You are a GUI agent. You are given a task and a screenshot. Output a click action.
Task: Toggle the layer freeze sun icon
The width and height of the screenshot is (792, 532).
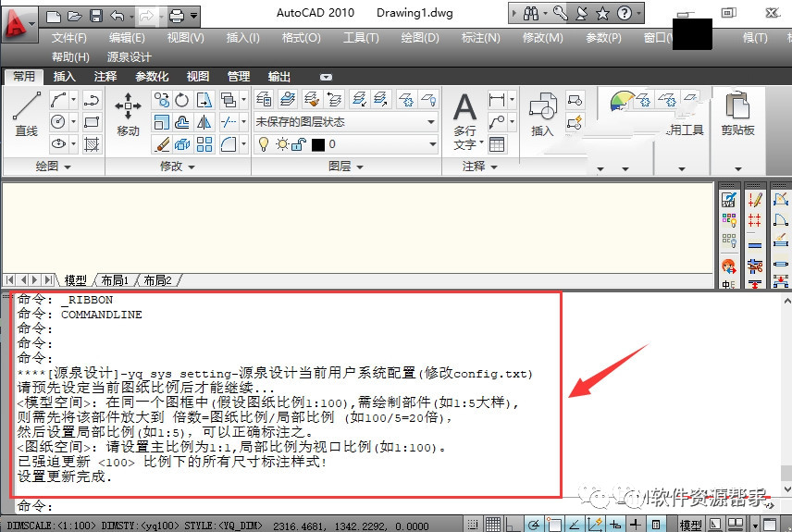282,144
